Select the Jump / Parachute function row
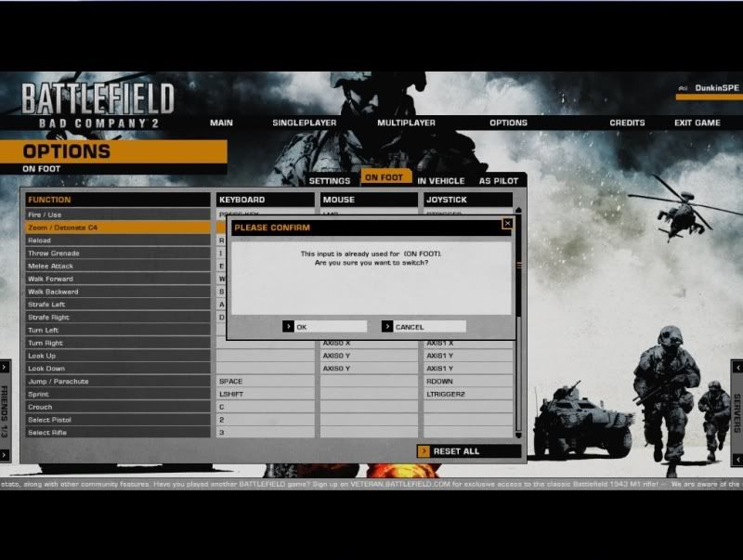 coord(118,381)
